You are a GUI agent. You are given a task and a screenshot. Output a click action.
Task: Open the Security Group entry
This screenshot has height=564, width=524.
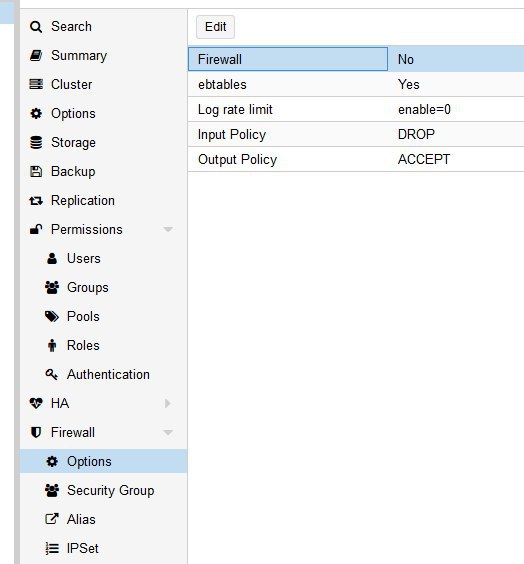click(104, 490)
